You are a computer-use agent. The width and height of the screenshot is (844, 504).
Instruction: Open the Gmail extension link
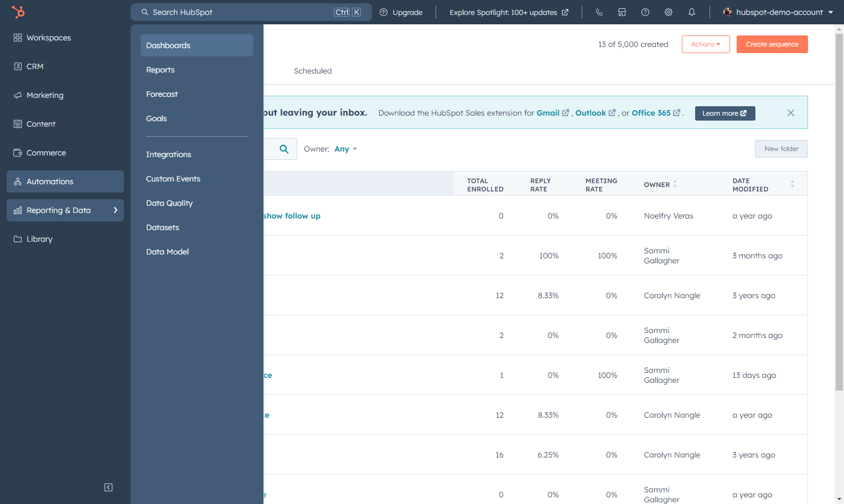[x=553, y=113]
